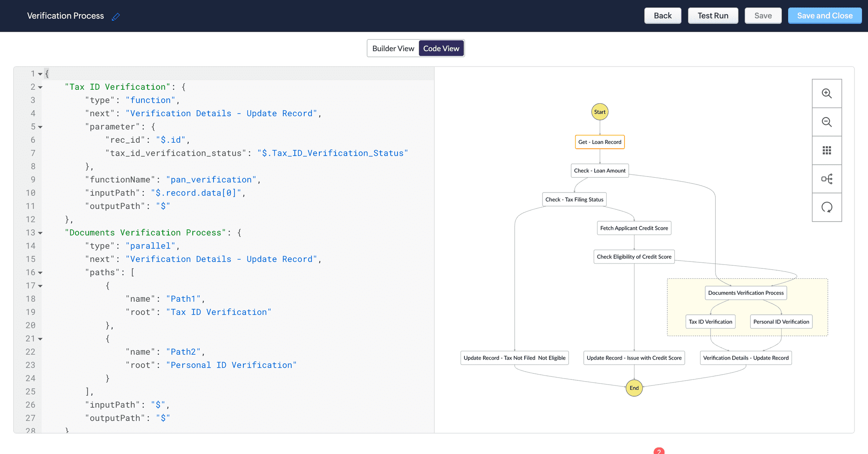Click the Save and Close button
868x454 pixels.
[825, 16]
